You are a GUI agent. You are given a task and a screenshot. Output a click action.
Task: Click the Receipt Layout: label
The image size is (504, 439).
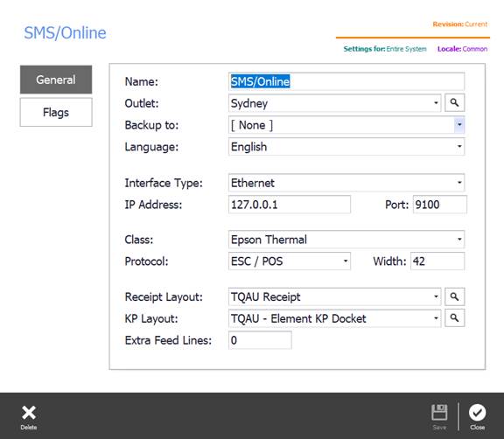[164, 297]
